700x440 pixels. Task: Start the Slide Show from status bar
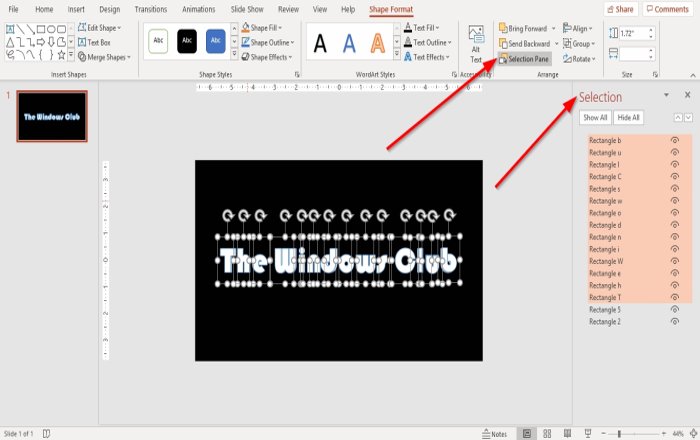[588, 433]
